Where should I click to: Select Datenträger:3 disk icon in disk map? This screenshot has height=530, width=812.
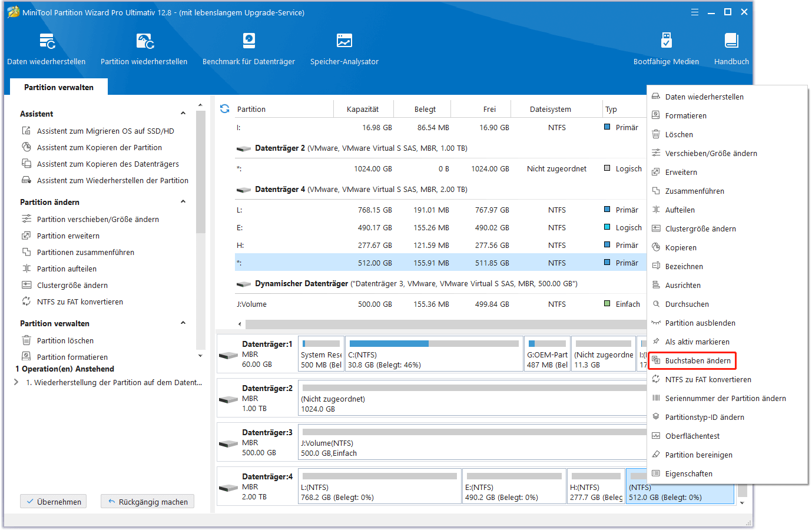click(x=228, y=443)
